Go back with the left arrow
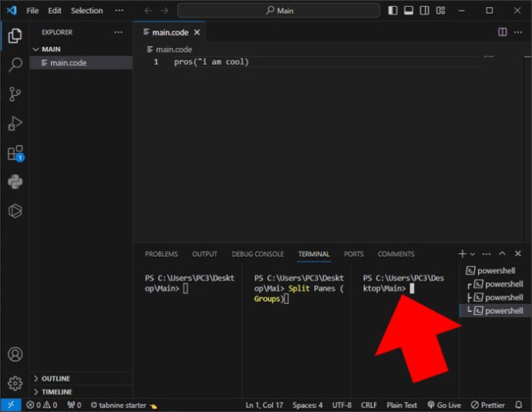Screen dimensions: 532x412 148,11
